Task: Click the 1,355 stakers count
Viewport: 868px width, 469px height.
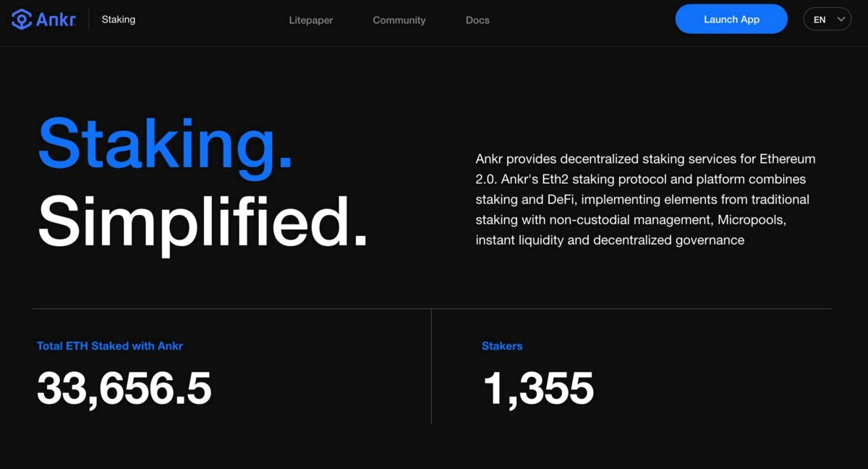Action: (538, 389)
